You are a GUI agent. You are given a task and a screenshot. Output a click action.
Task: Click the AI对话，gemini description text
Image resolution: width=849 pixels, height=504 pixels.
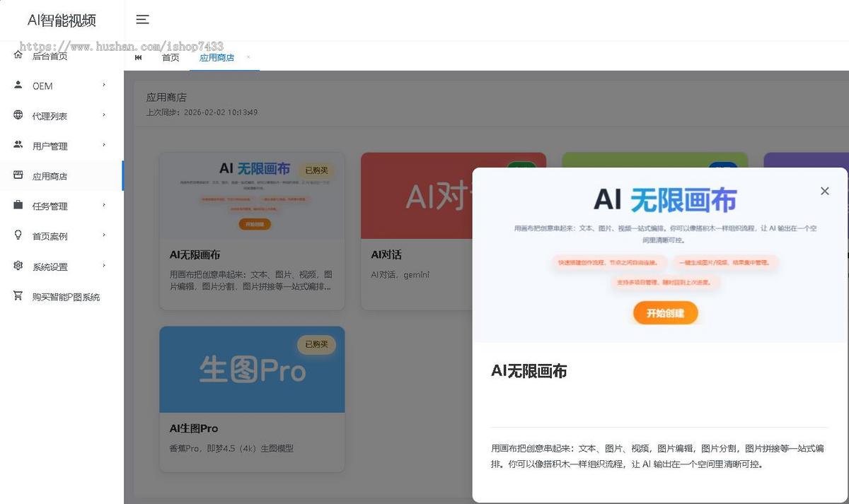coord(400,274)
